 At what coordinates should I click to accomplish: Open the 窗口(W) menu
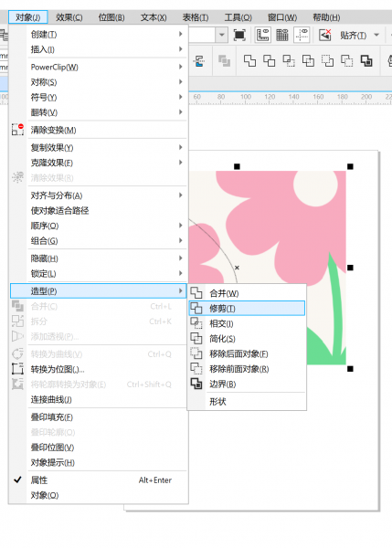[282, 17]
